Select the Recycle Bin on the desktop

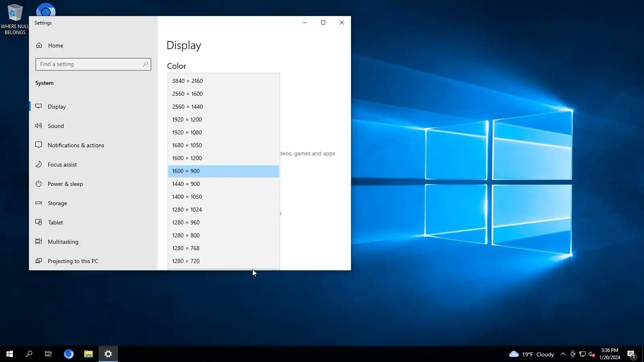click(x=15, y=19)
